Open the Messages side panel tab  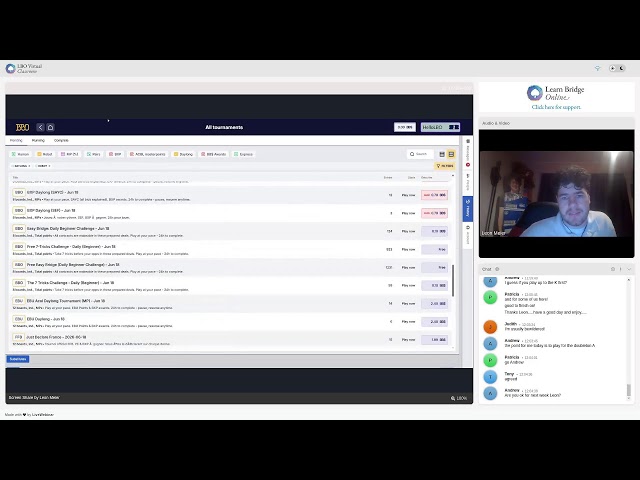[468, 154]
